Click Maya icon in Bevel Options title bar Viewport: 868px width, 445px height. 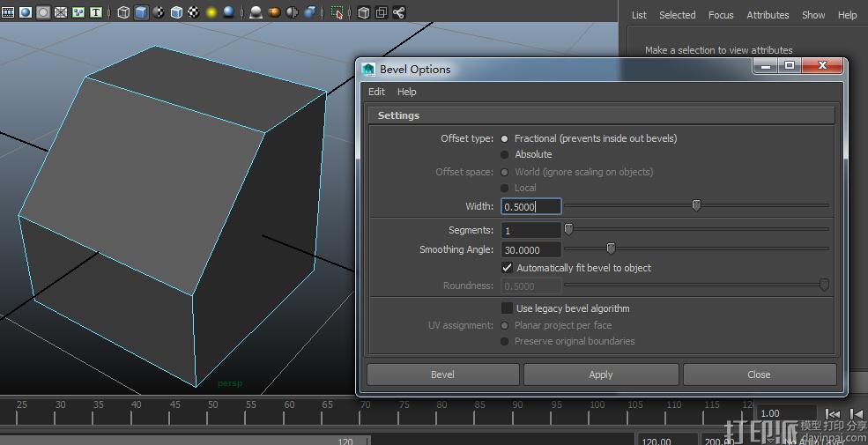click(x=368, y=70)
